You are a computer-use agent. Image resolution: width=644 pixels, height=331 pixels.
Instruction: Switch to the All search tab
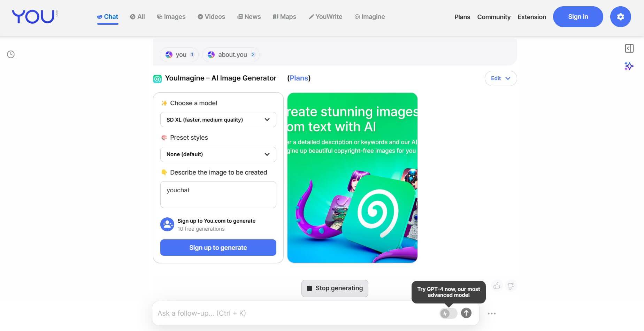tap(137, 17)
